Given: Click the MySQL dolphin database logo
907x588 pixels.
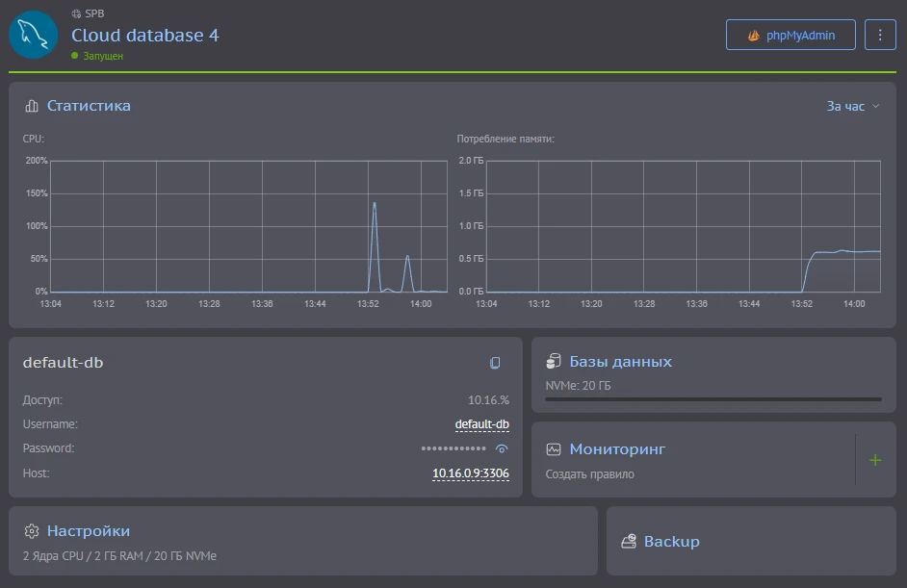Looking at the screenshot, I should (33, 35).
